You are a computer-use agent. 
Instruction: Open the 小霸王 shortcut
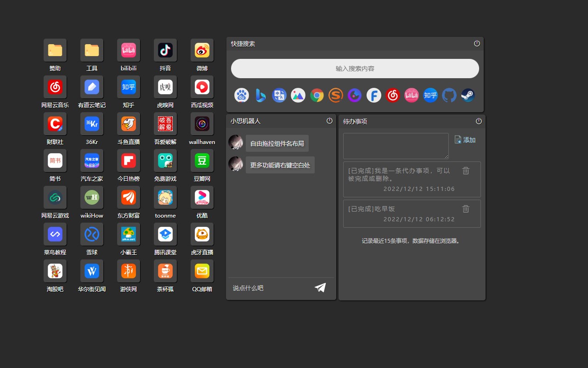click(129, 234)
